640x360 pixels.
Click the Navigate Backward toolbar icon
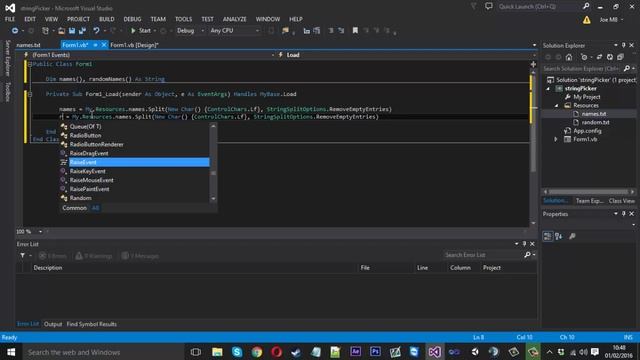[15, 31]
